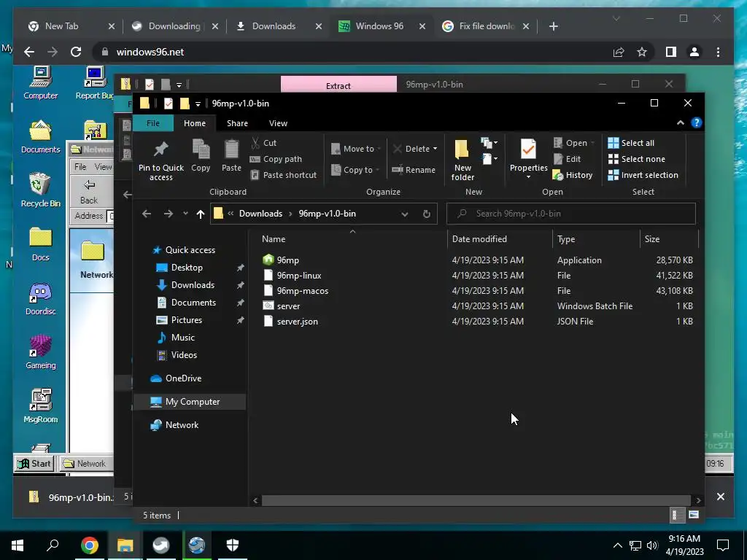The height and width of the screenshot is (560, 747).
Task: Click Select all in ribbon
Action: [x=631, y=143]
